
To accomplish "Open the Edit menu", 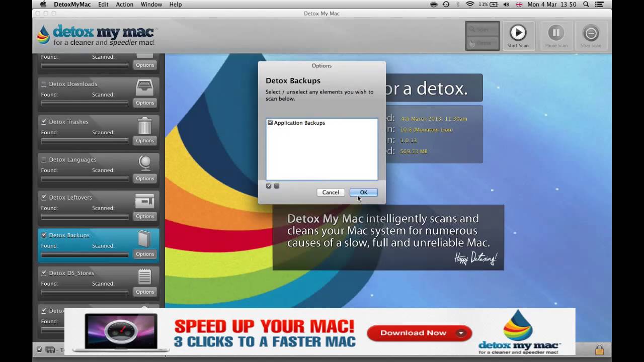I will [x=103, y=5].
